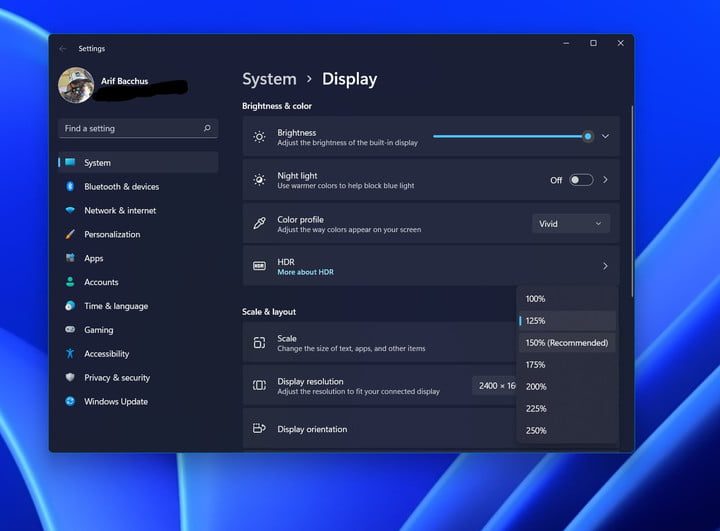The width and height of the screenshot is (720, 531).
Task: Minimize the Settings window
Action: [566, 43]
